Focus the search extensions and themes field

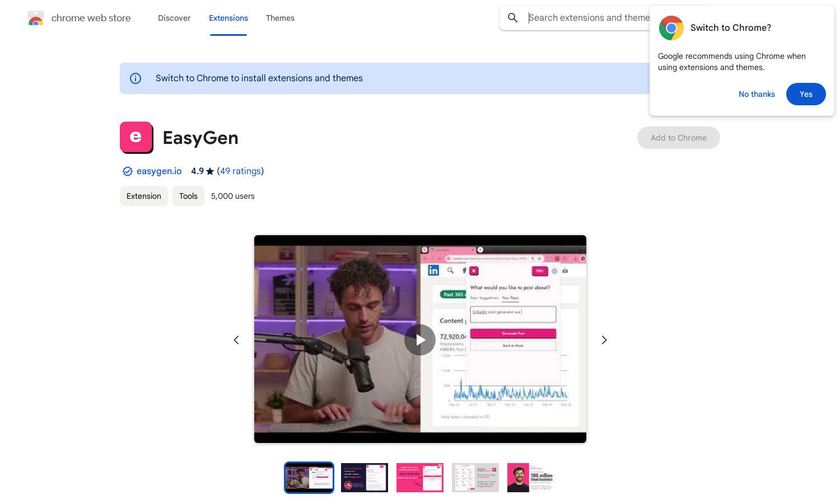pyautogui.click(x=588, y=18)
